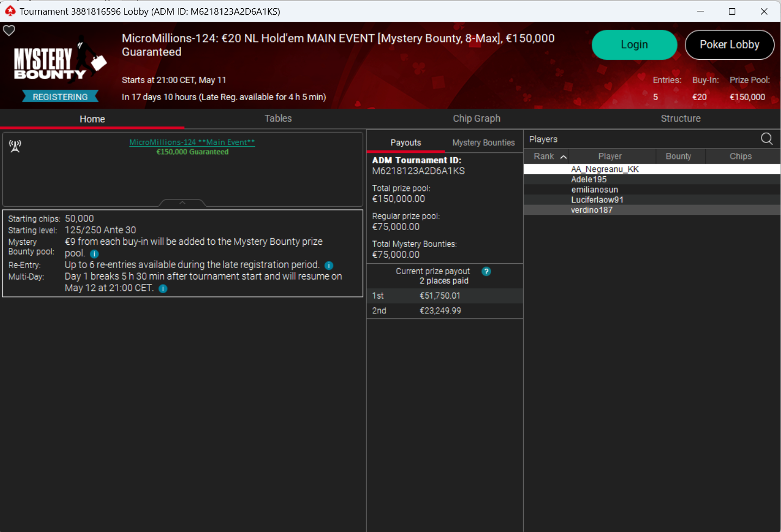Toggle Rank column sort arrow
The width and height of the screenshot is (781, 532).
point(563,157)
